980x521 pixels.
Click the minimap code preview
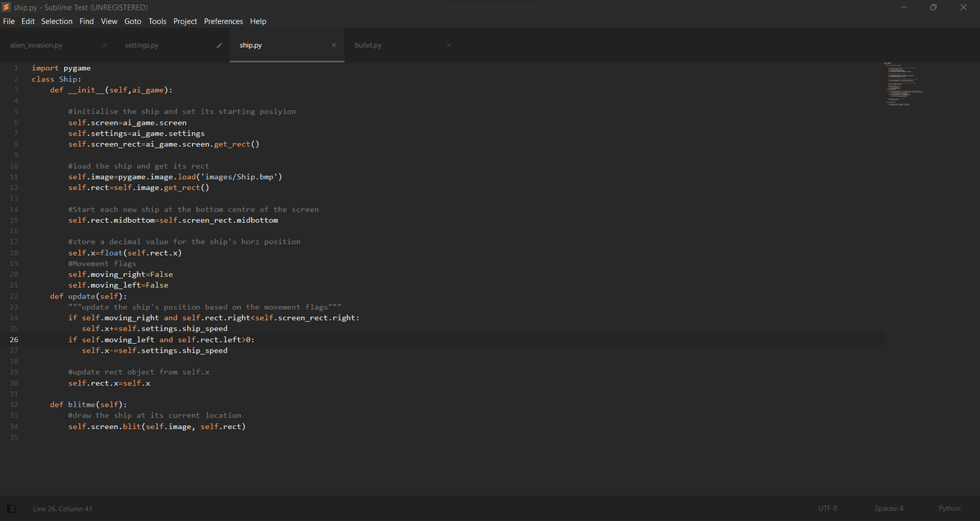click(904, 84)
